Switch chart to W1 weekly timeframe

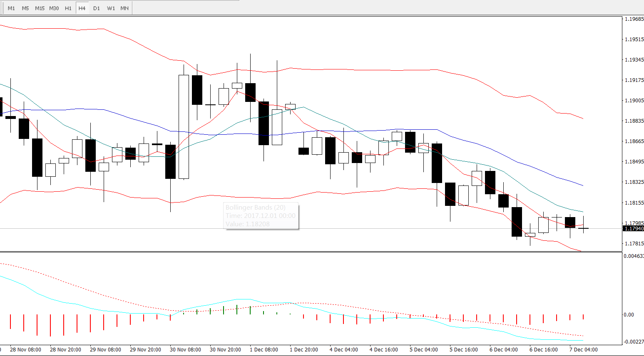[x=111, y=8]
